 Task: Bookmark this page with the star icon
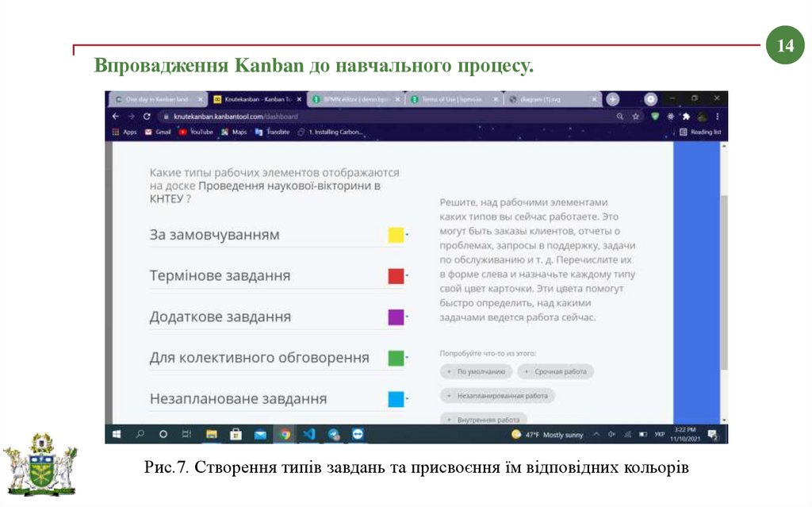point(635,117)
